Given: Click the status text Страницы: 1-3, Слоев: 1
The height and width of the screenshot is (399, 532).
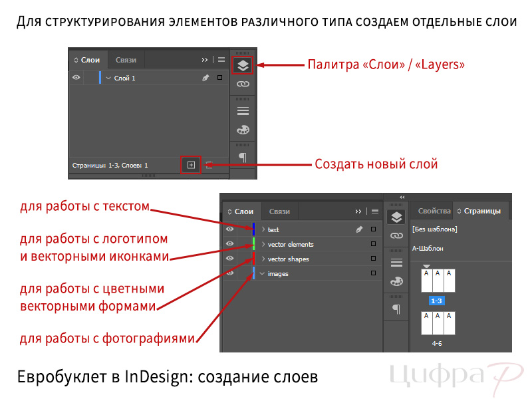Looking at the screenshot, I should 110,165.
